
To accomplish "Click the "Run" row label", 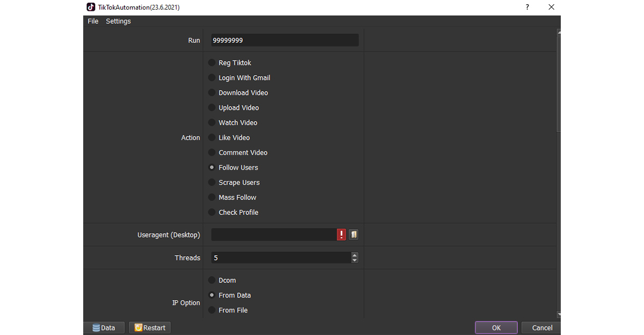I will pyautogui.click(x=194, y=40).
